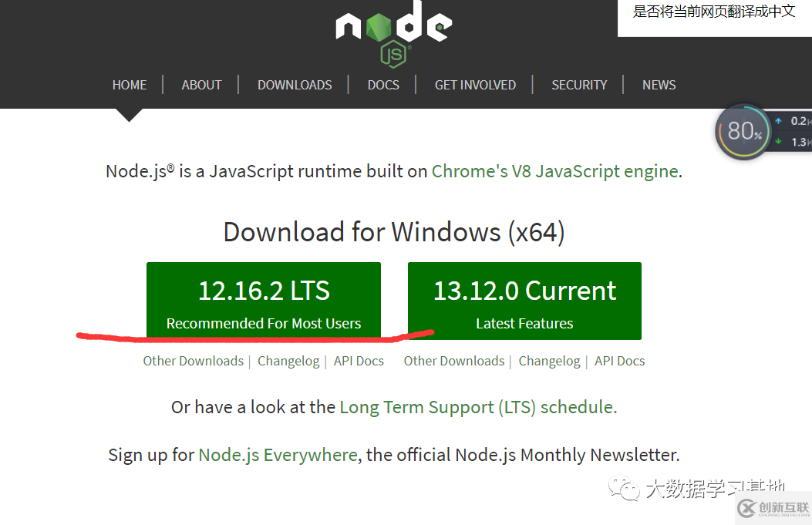Open Changelog under 13.12.0 Current
This screenshot has height=525, width=812.
(x=550, y=361)
